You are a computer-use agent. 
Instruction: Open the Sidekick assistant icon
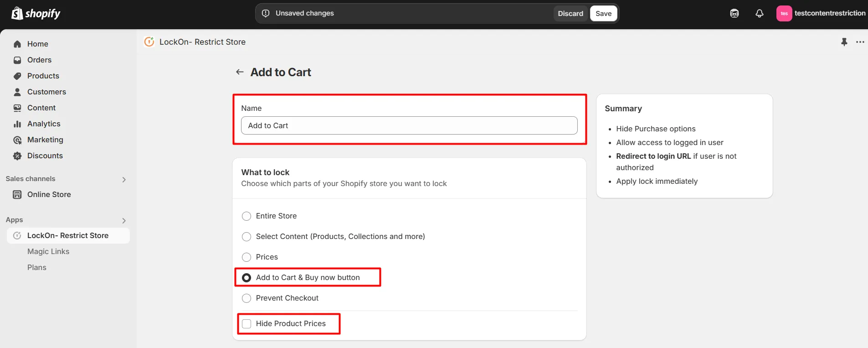point(734,13)
